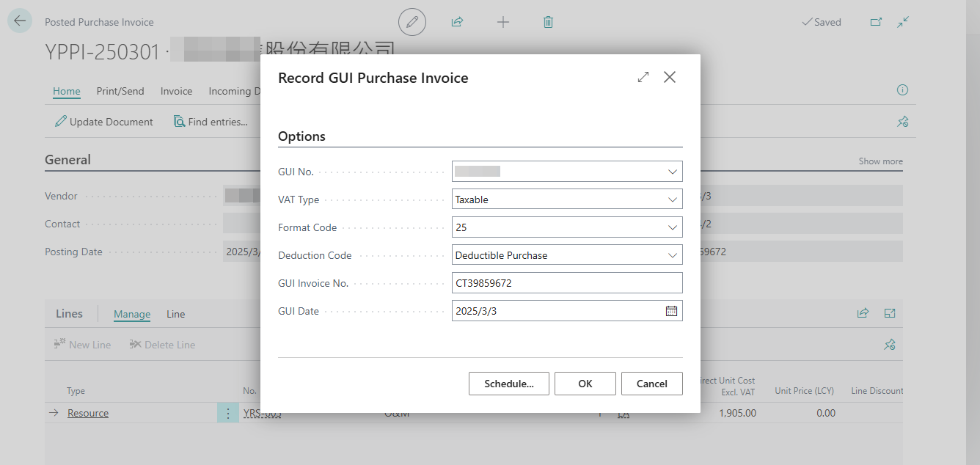Screen dimensions: 980x465
Task: Click the pencil edit icon
Action: click(x=412, y=22)
